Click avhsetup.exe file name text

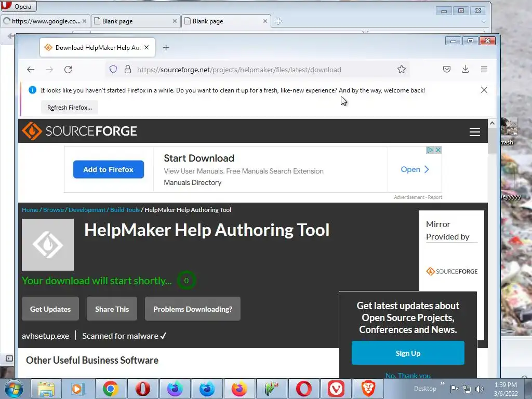(46, 336)
